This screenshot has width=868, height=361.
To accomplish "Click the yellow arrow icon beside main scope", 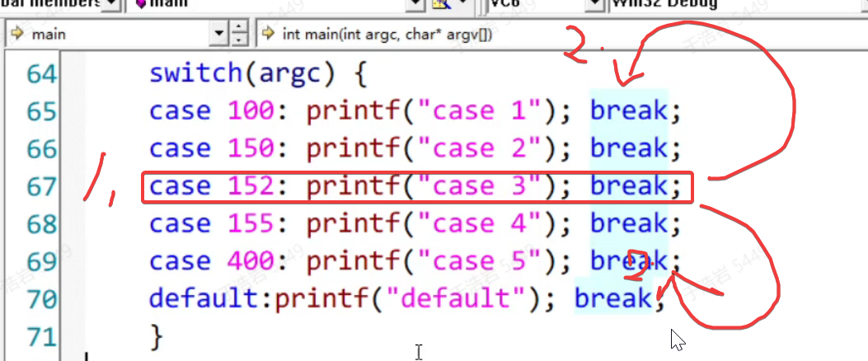I will pos(17,35).
